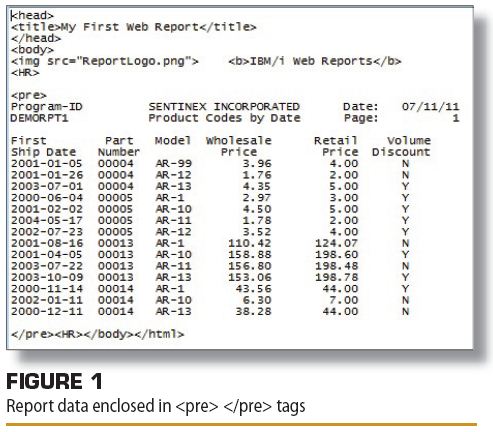The width and height of the screenshot is (493, 432).
Task: Click the Product Codes by Date subtitle
Action: pyautogui.click(x=224, y=118)
